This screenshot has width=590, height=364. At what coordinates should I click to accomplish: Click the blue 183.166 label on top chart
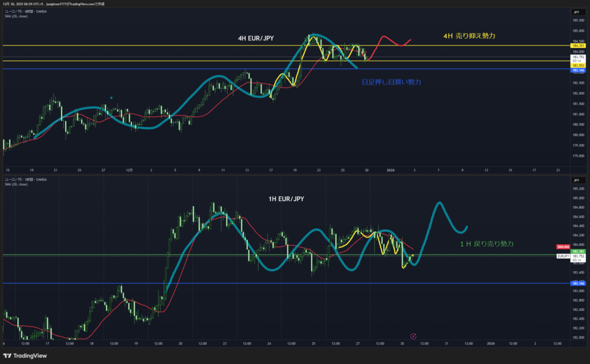click(578, 70)
